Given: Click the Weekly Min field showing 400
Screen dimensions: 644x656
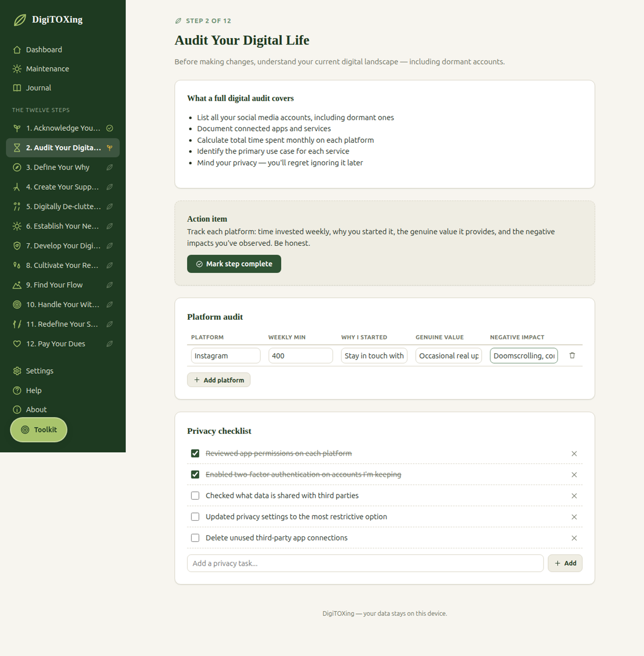Looking at the screenshot, I should 301,356.
